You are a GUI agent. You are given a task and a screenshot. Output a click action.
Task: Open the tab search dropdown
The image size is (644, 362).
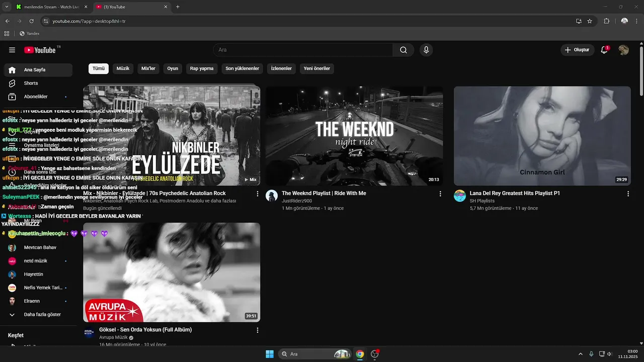[x=7, y=7]
